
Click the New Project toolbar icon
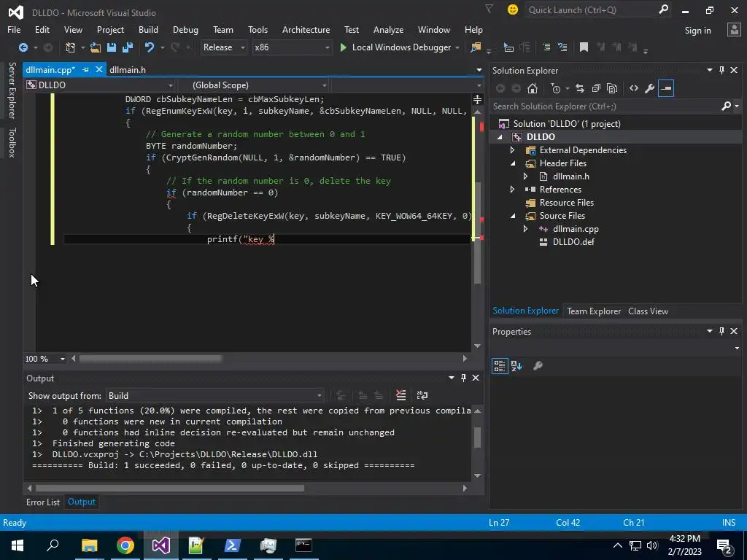(71, 47)
